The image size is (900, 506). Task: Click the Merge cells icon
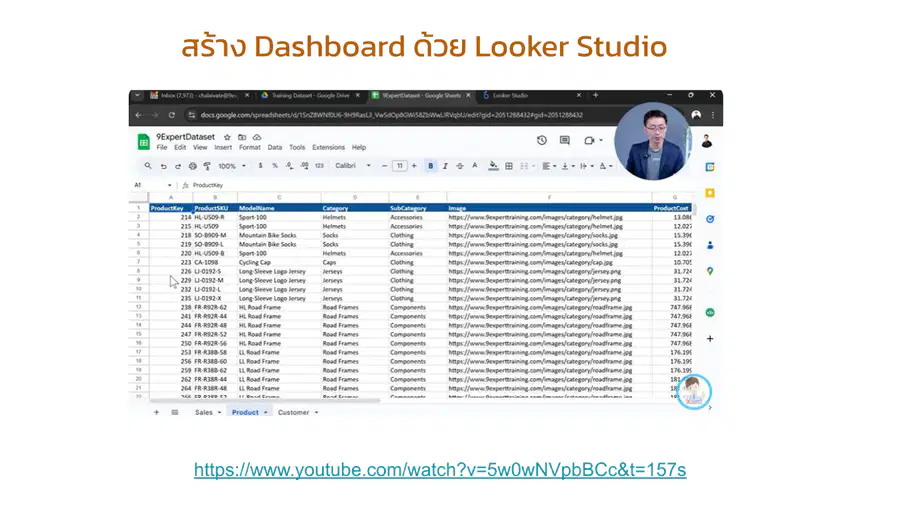[x=524, y=166]
